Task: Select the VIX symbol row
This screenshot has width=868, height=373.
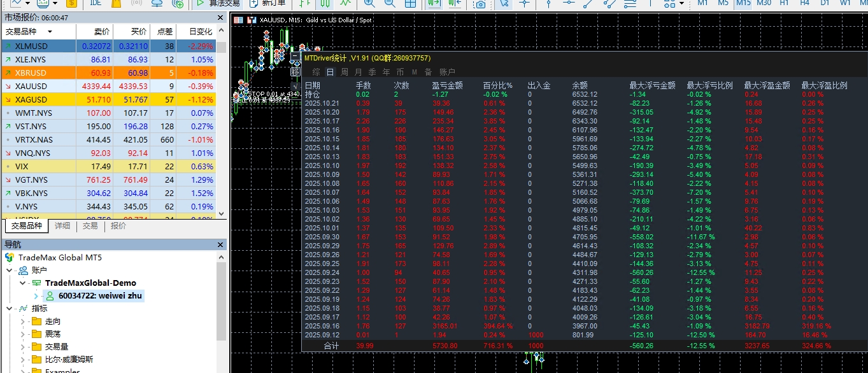Action: click(108, 166)
